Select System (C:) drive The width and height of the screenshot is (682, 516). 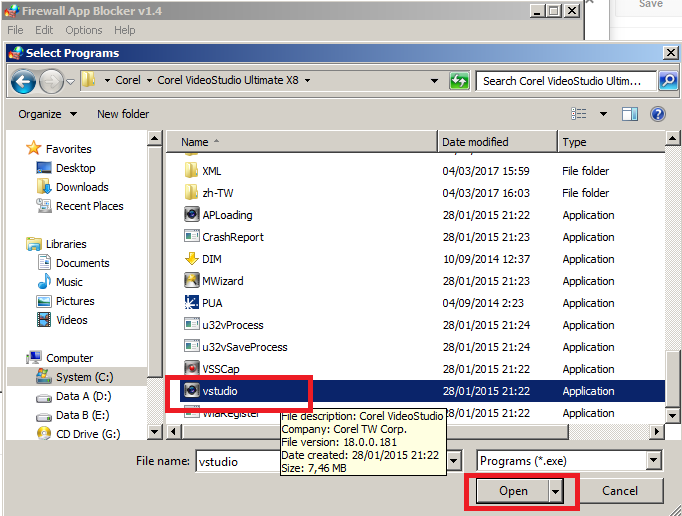pos(77,377)
